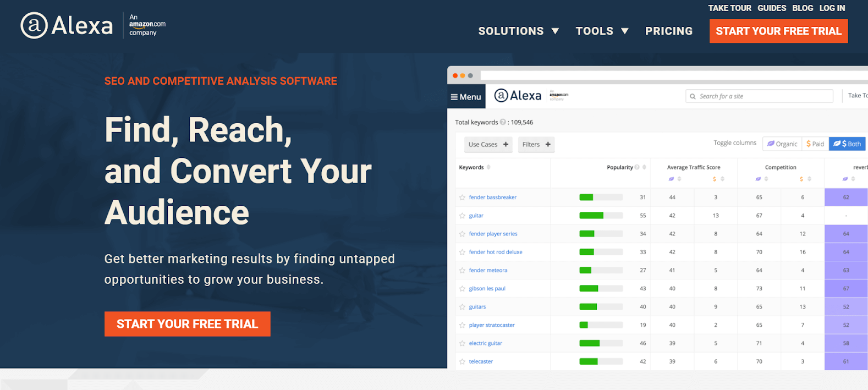868x390 pixels.
Task: Click the popularity bar for 'guitar'
Action: [601, 216]
